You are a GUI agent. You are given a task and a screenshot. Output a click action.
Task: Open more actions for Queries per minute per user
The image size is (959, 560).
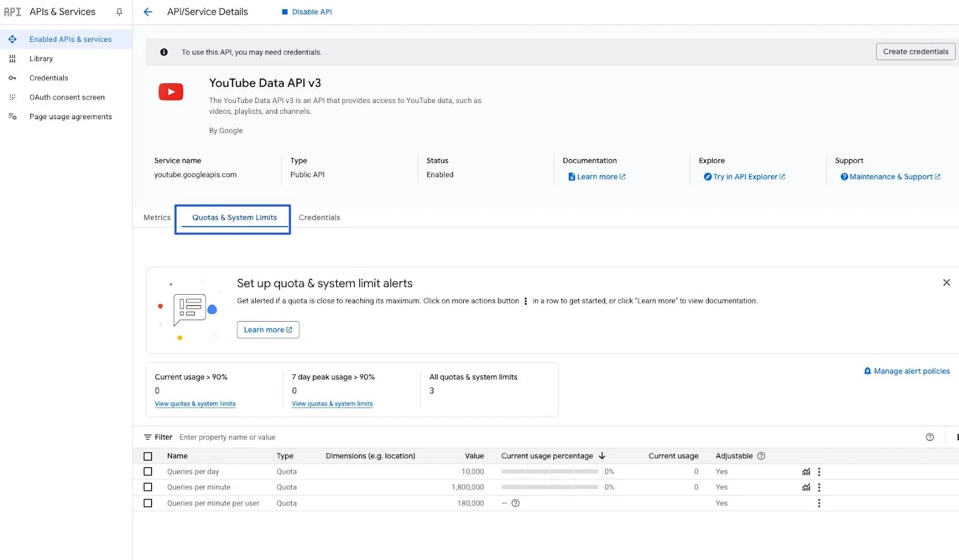click(x=819, y=504)
